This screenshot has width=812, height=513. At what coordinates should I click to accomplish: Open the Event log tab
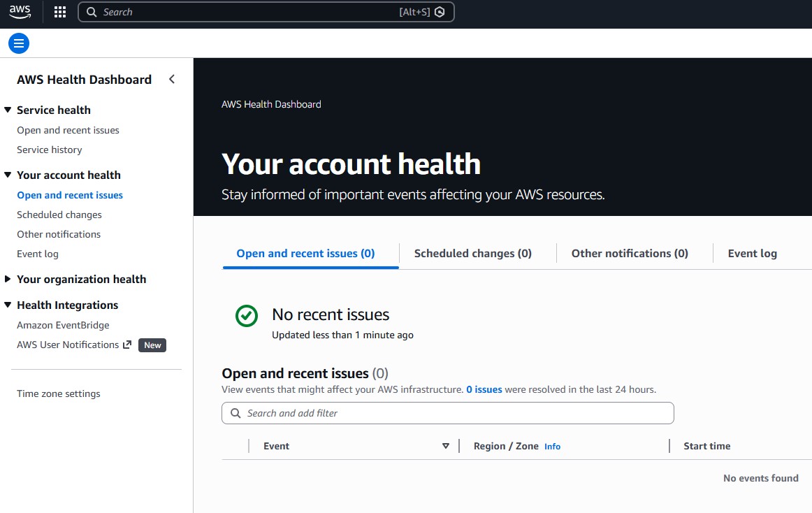[x=752, y=253]
